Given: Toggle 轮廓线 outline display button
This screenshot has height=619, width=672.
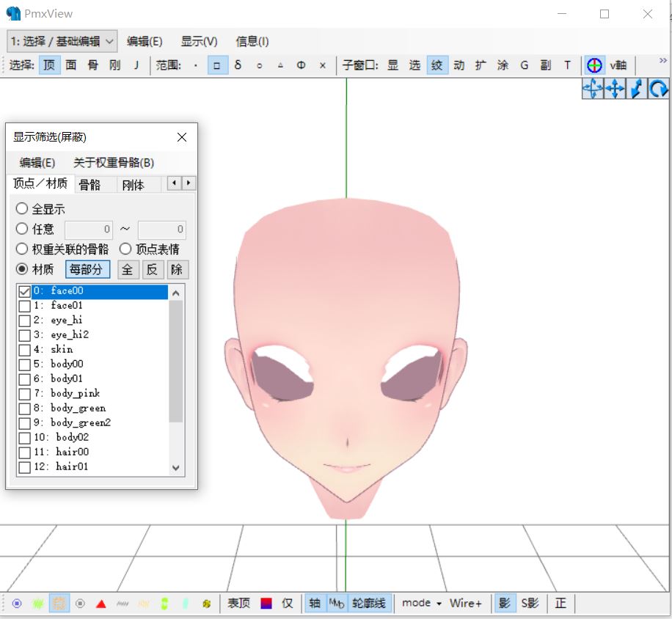Looking at the screenshot, I should [368, 603].
